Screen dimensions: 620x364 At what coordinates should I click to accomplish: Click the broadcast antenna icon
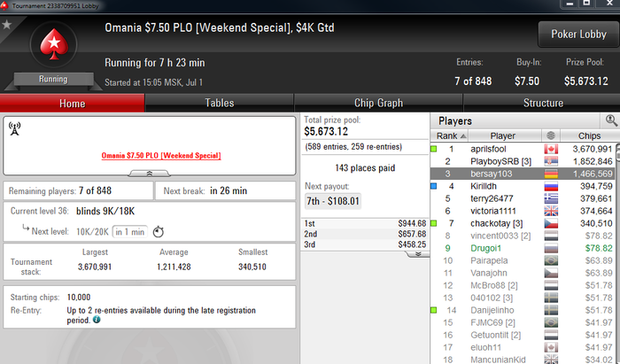click(15, 128)
